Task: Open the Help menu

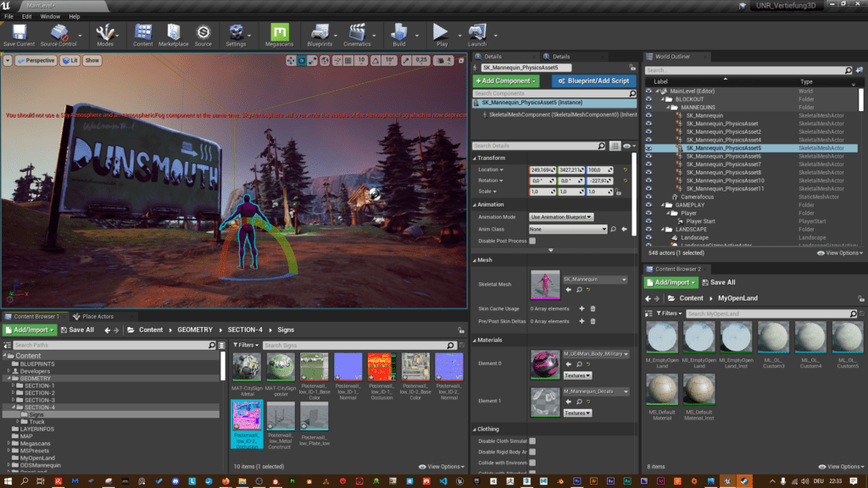Action: click(75, 17)
